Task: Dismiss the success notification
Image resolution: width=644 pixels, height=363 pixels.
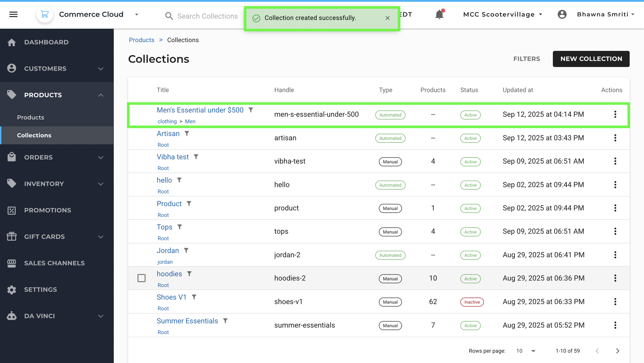Action: (x=387, y=18)
